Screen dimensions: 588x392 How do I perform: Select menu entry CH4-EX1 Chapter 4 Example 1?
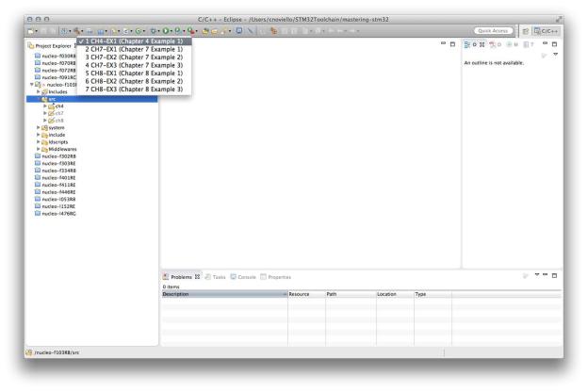pos(134,41)
